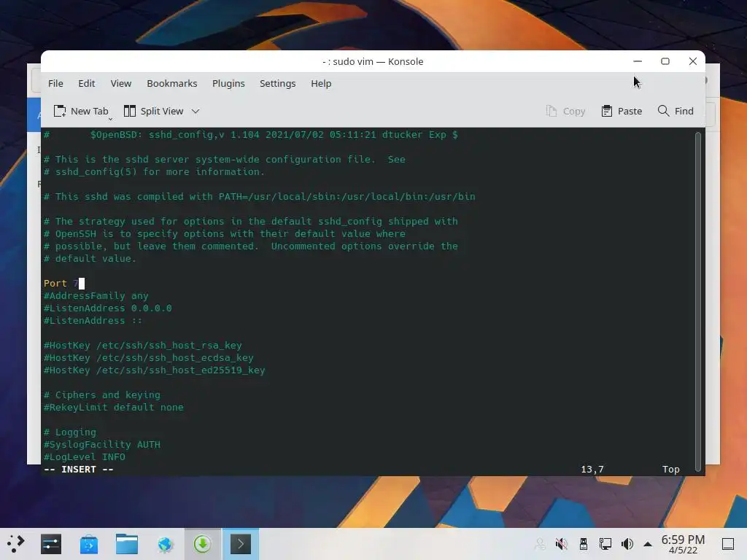
Task: Open the View menu
Action: click(x=120, y=83)
